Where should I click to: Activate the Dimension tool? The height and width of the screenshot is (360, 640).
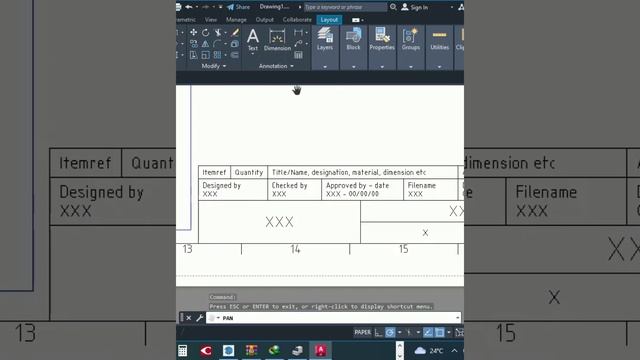click(277, 40)
